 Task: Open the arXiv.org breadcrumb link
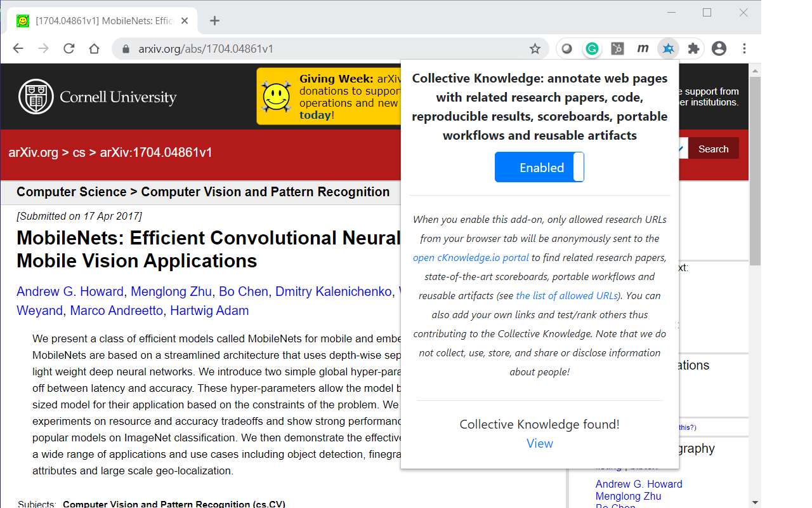33,152
